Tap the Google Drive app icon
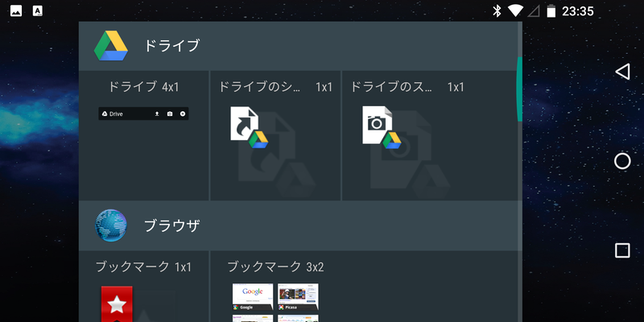The height and width of the screenshot is (322, 644). (x=111, y=46)
